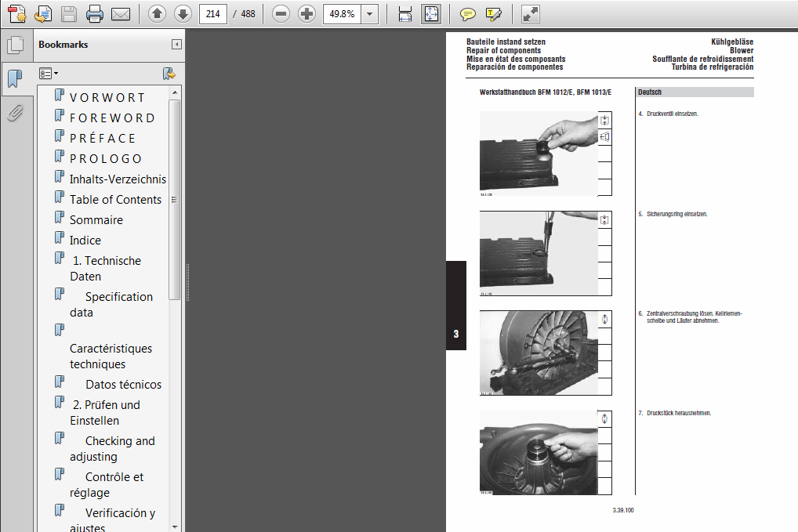Jump to the Contrôle et réglage bookmark
798x532 pixels.
point(107,485)
